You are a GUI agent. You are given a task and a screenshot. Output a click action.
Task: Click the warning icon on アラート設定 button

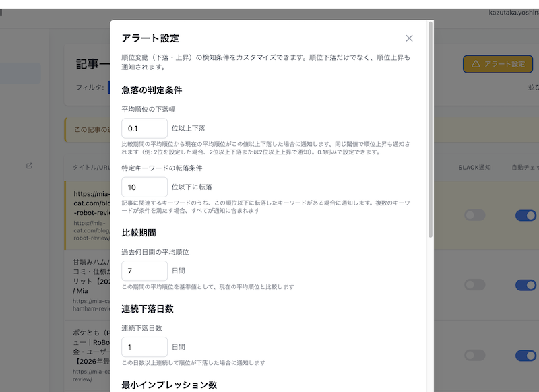point(476,64)
